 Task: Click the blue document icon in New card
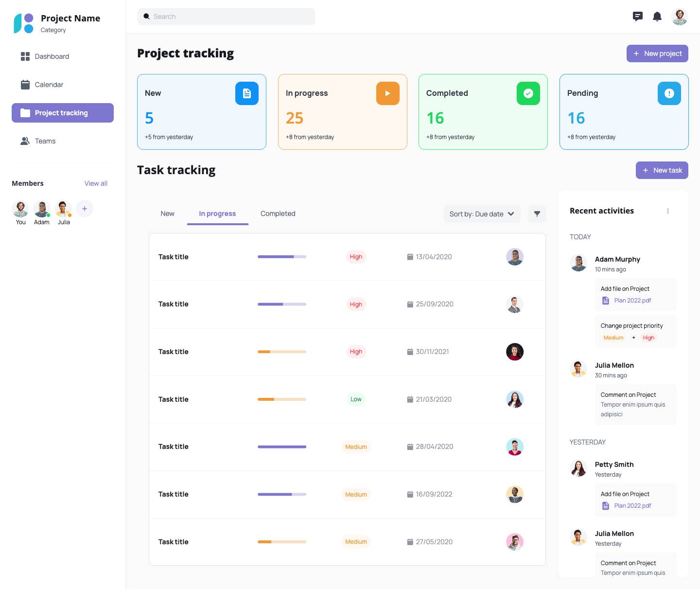[x=247, y=93]
